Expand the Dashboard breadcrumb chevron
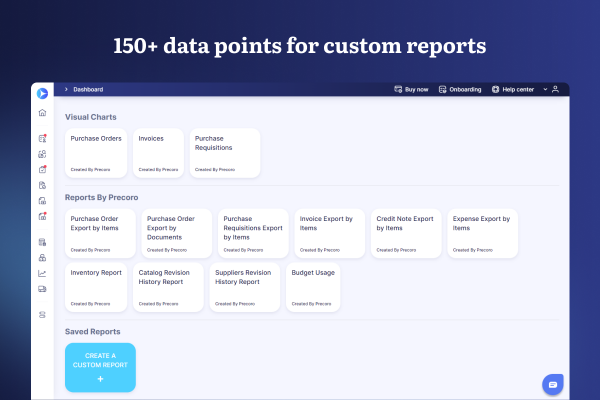This screenshot has width=600, height=400. [x=66, y=89]
